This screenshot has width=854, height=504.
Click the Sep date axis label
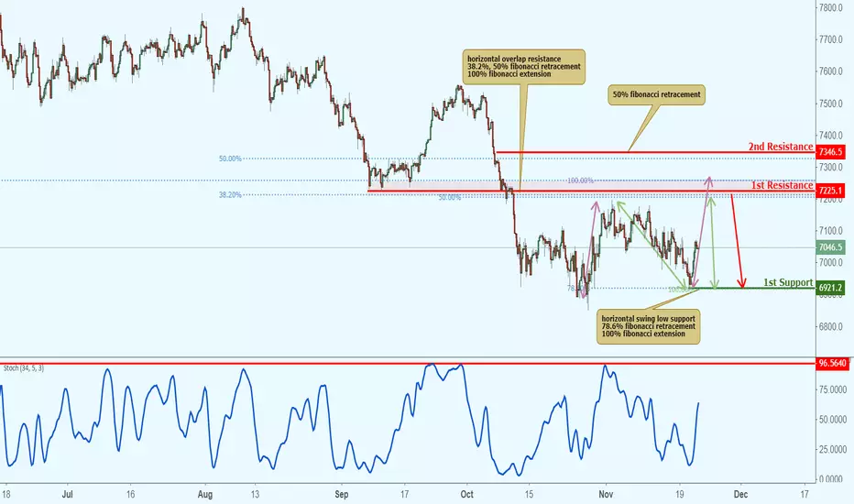pyautogui.click(x=342, y=495)
